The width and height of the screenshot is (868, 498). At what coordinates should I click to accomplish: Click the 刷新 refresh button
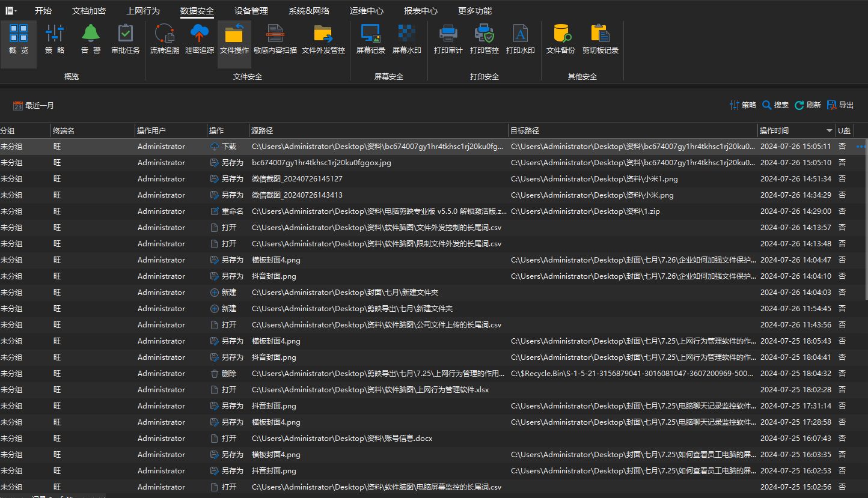pos(807,105)
